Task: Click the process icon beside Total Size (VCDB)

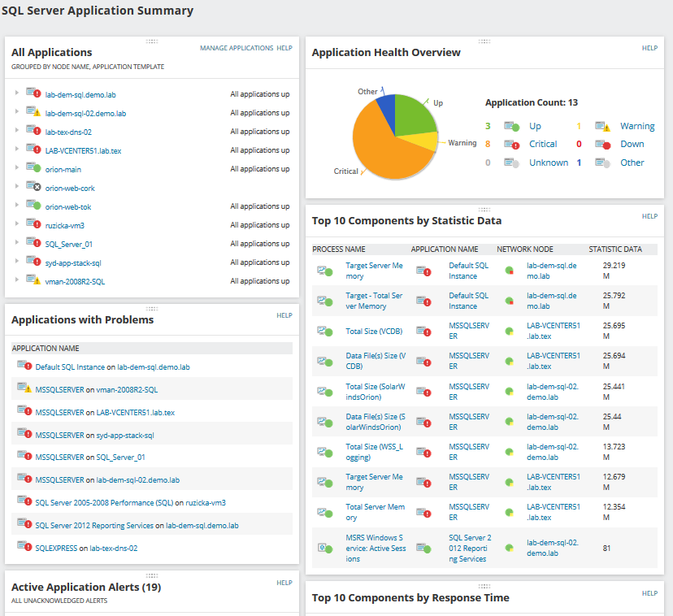Action: (324, 331)
